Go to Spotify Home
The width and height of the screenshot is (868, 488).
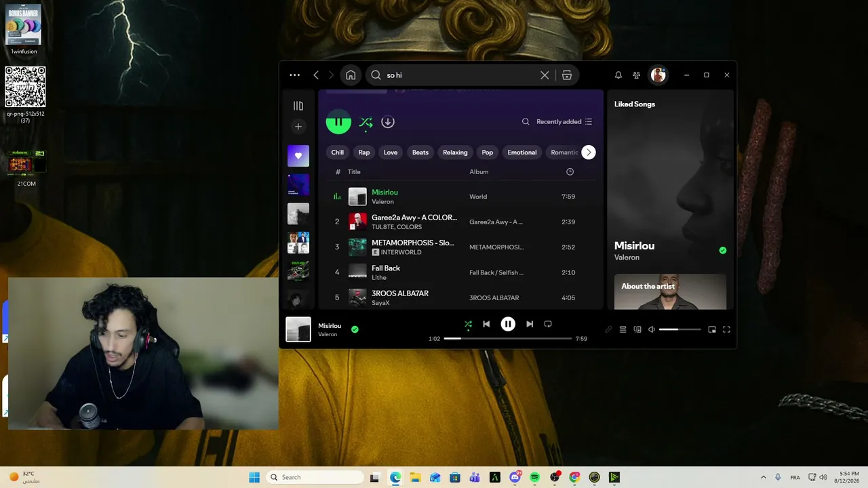pos(351,75)
